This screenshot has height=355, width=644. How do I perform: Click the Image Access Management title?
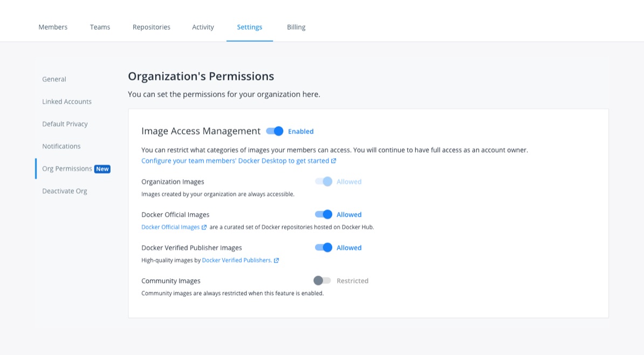(x=201, y=131)
